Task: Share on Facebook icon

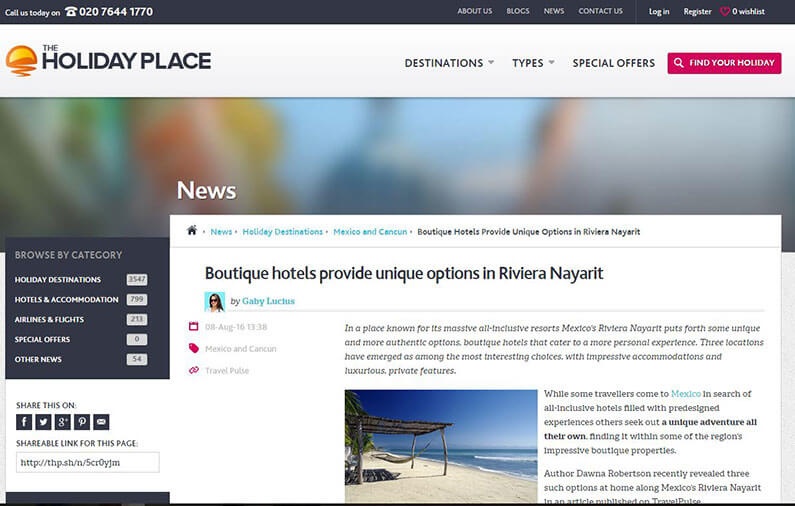Action: tap(24, 422)
